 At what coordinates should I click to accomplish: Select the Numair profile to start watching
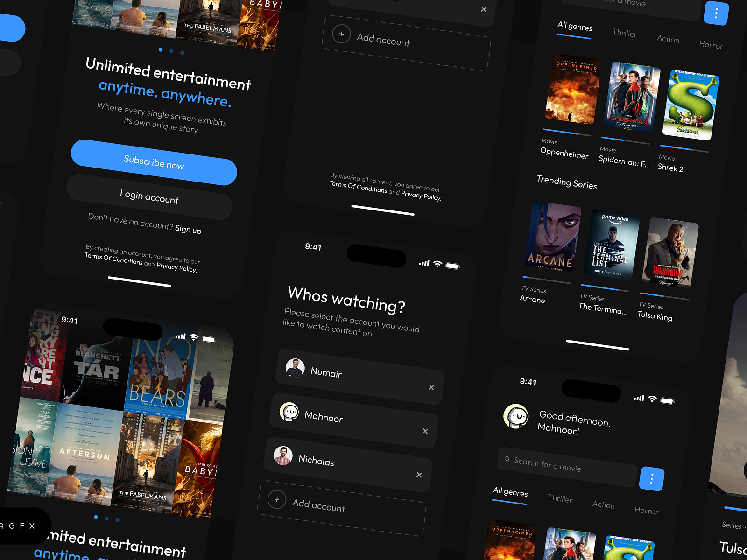[327, 371]
